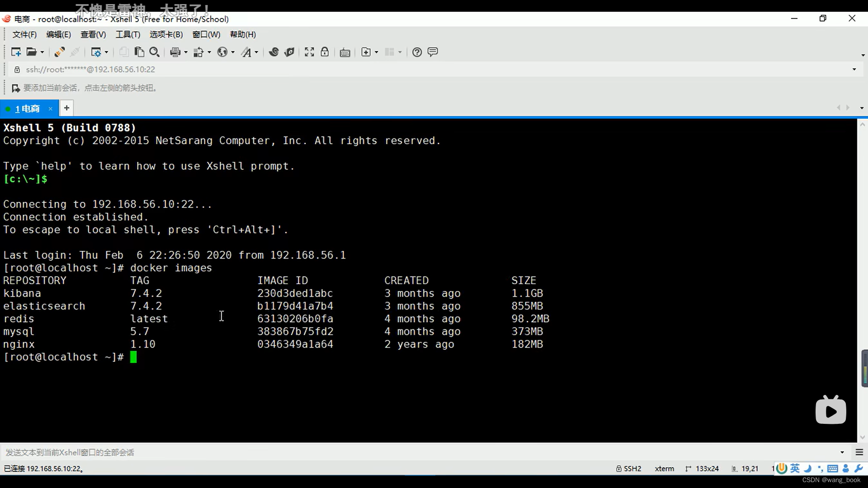Screen dimensions: 868x488
Task: Launch the Xagent icon in toolbar
Action: (x=289, y=52)
